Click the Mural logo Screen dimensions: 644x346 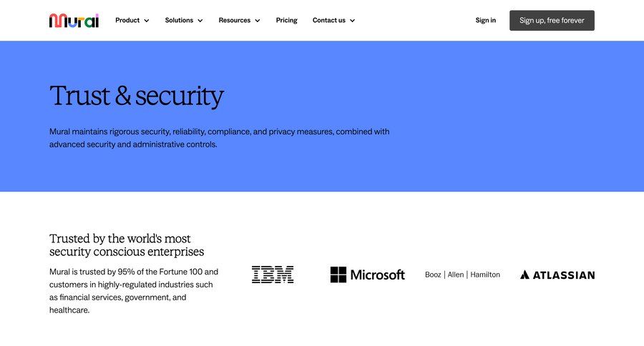coord(74,21)
